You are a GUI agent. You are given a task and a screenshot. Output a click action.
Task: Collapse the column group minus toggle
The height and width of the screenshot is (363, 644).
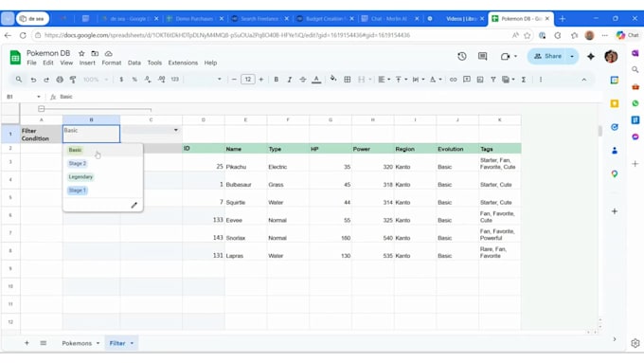pos(41,109)
